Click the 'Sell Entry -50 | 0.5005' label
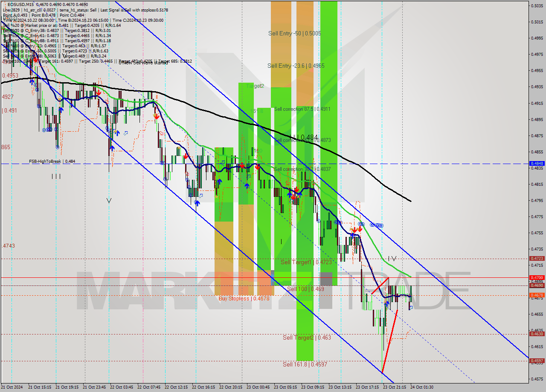This screenshot has width=546, height=392. pos(295,33)
